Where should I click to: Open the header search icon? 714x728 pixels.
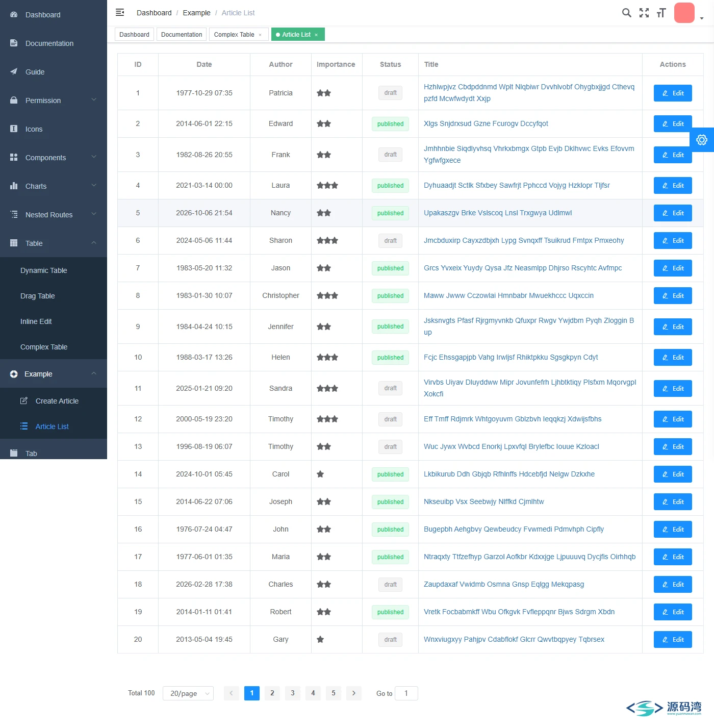tap(627, 13)
